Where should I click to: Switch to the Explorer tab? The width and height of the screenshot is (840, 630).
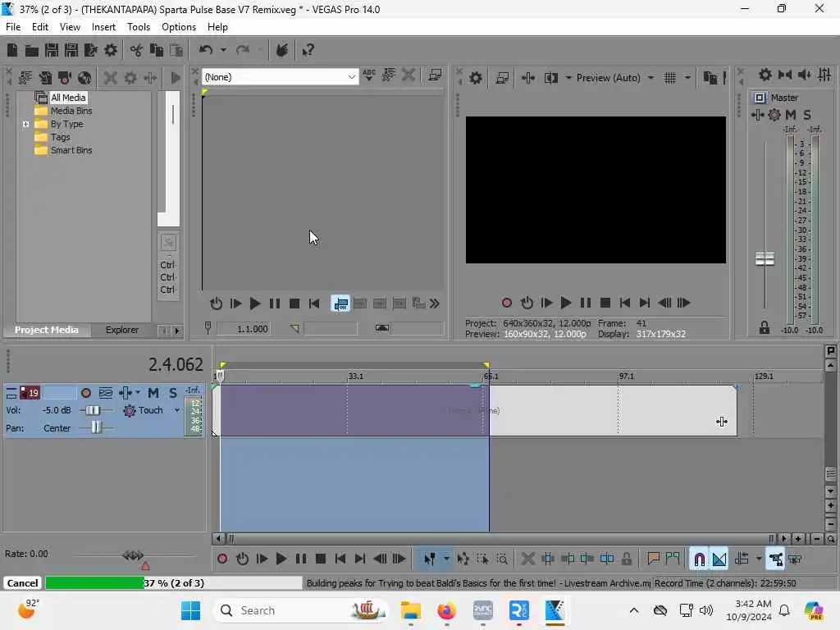(x=121, y=330)
